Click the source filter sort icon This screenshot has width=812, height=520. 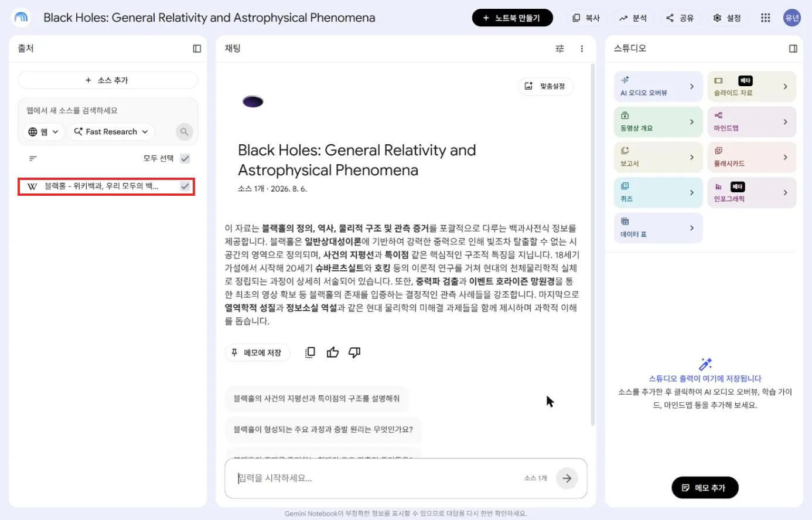[x=33, y=158]
